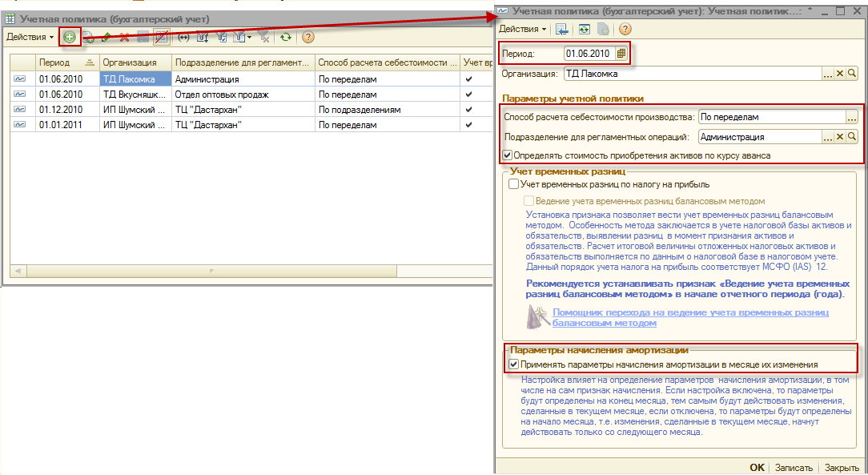Toggle Определять стоимость приобретения активов checkbox
This screenshot has width=868, height=475.
pos(507,155)
